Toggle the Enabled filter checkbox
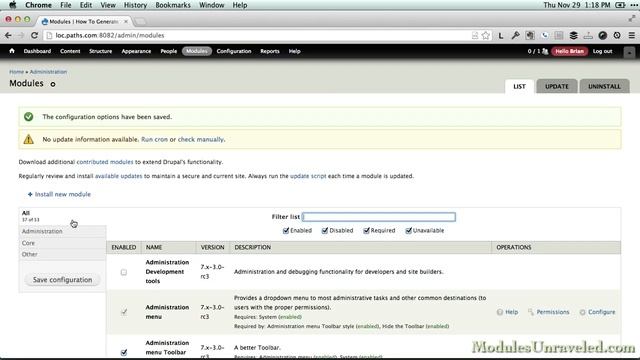Image resolution: width=640 pixels, height=360 pixels. (x=286, y=231)
